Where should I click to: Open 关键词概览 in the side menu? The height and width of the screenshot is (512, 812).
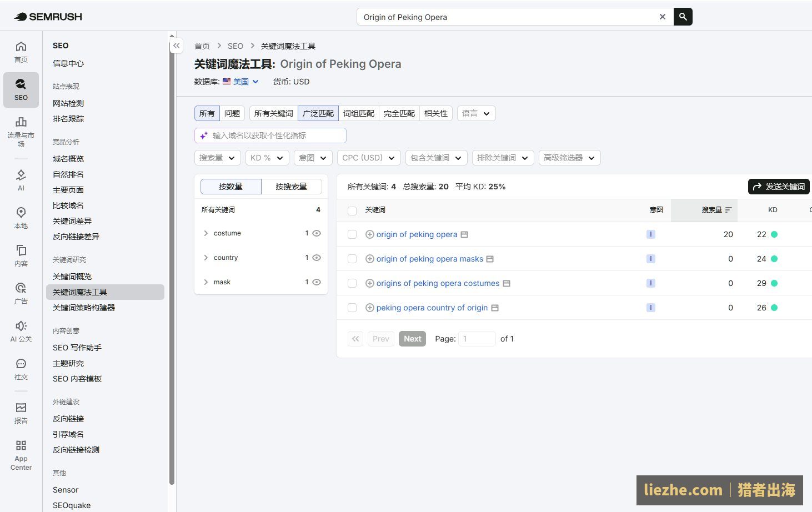point(72,277)
